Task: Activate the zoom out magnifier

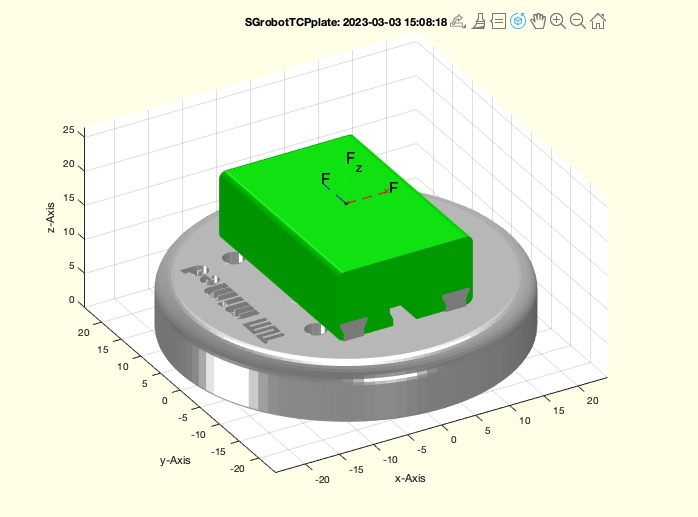Action: click(578, 20)
